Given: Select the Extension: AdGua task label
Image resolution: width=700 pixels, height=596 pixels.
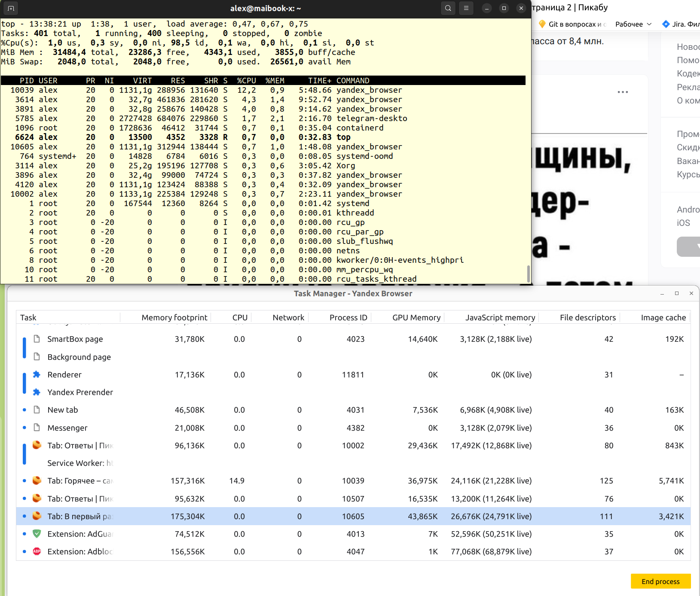Looking at the screenshot, I should 80,534.
